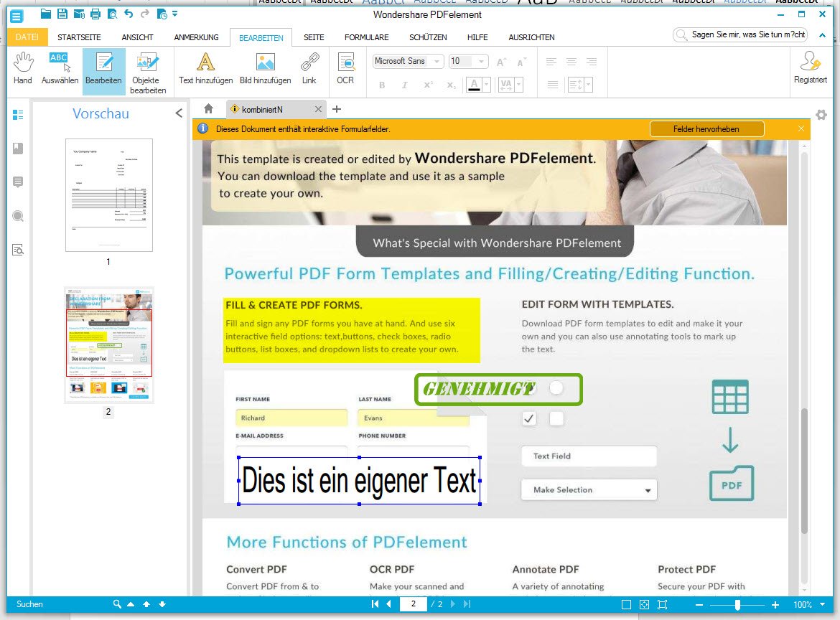Collapse the Vorschau panel with chevron

(x=179, y=113)
